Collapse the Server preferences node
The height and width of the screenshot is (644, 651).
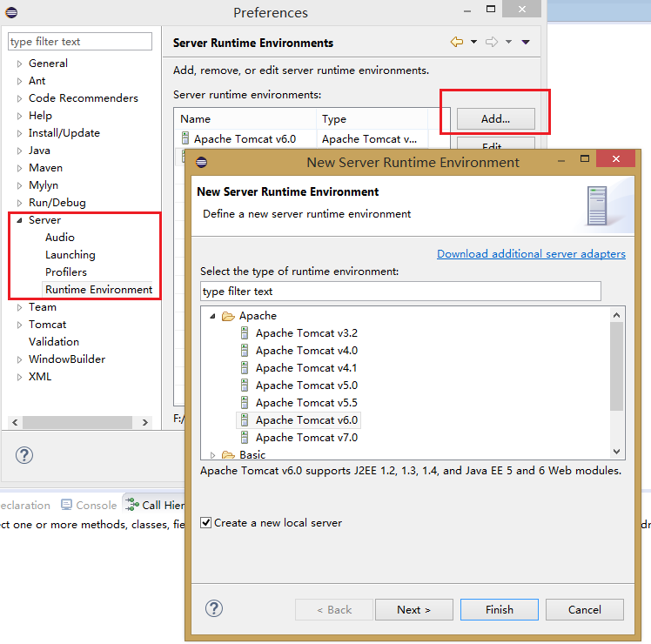[x=19, y=220]
